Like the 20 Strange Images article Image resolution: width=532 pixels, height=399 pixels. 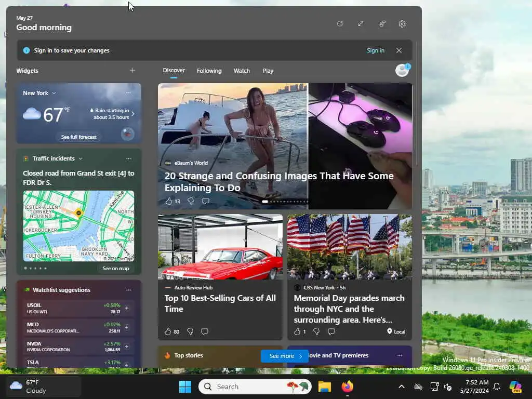tap(169, 201)
